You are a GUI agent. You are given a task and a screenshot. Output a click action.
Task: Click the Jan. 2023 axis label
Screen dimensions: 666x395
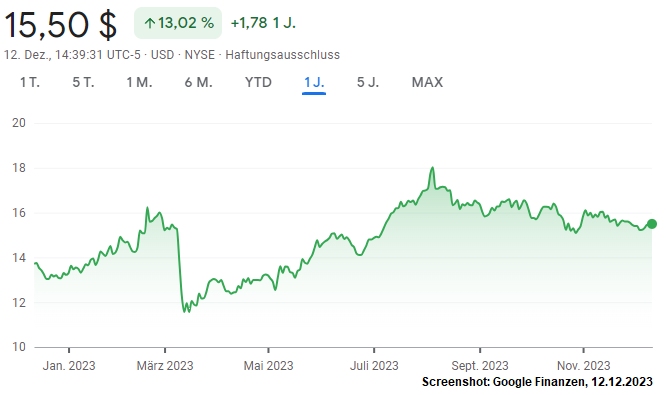click(69, 366)
